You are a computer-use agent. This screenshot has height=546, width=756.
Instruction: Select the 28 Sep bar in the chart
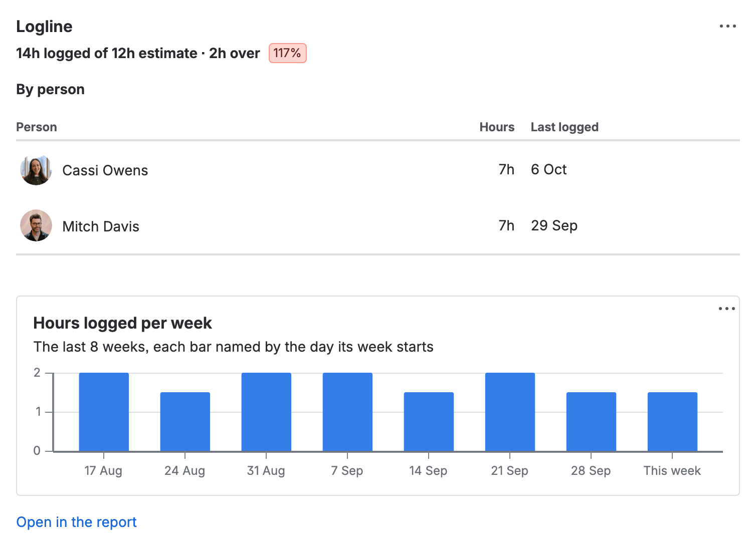click(x=591, y=422)
